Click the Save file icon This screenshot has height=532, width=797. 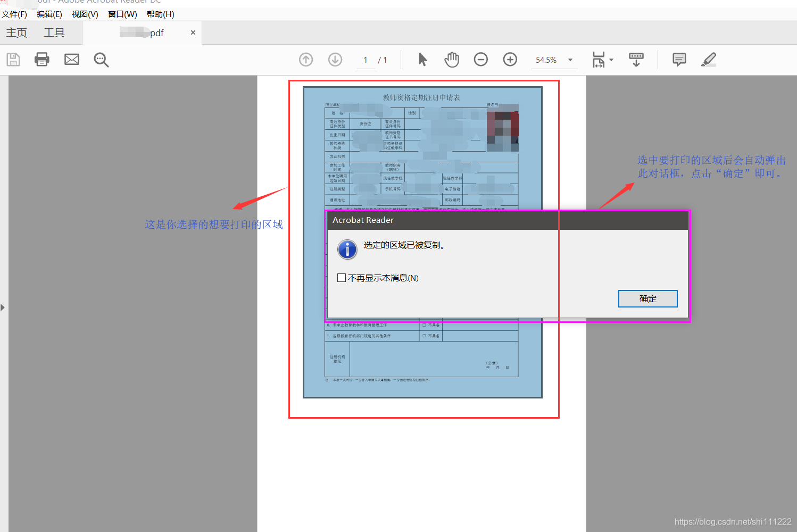pyautogui.click(x=13, y=60)
